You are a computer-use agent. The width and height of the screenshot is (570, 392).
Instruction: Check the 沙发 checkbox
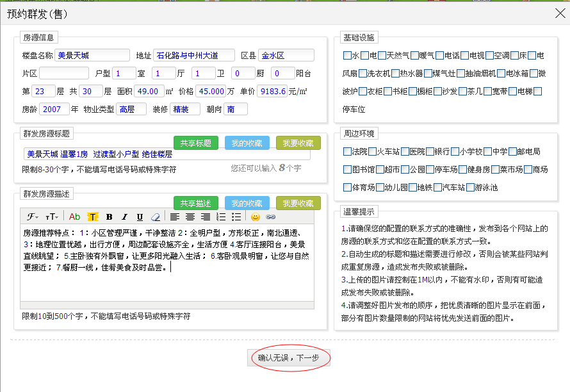pyautogui.click(x=438, y=91)
